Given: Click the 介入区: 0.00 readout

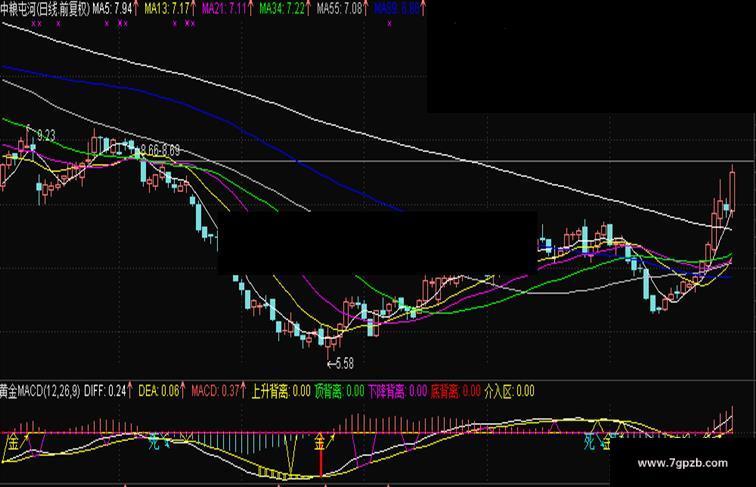Looking at the screenshot, I should [509, 391].
